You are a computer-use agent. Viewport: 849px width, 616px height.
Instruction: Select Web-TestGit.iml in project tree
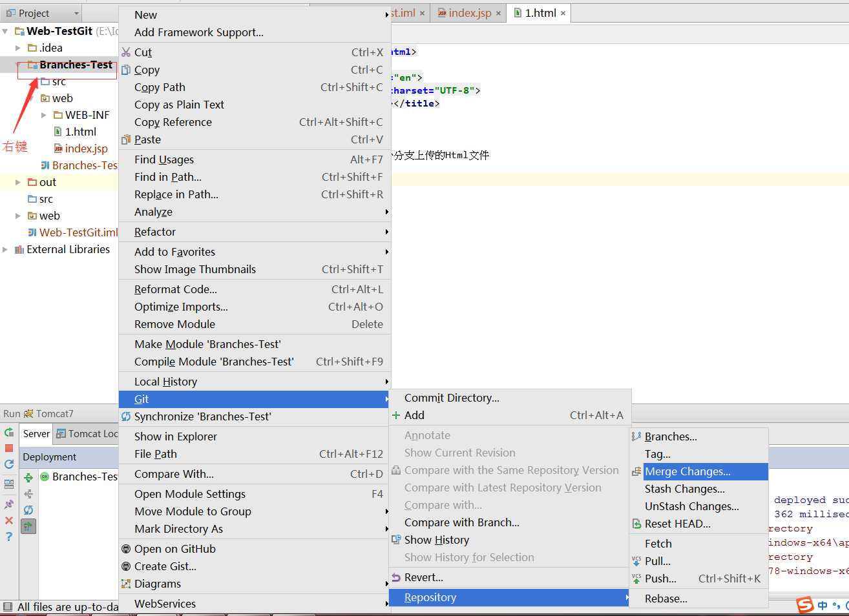[x=73, y=232]
